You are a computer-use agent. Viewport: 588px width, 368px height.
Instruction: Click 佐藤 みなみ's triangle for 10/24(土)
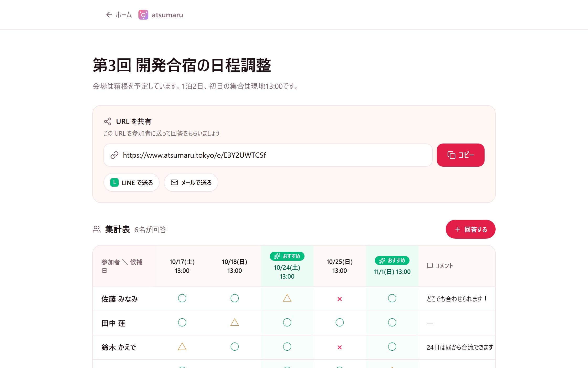tap(287, 298)
